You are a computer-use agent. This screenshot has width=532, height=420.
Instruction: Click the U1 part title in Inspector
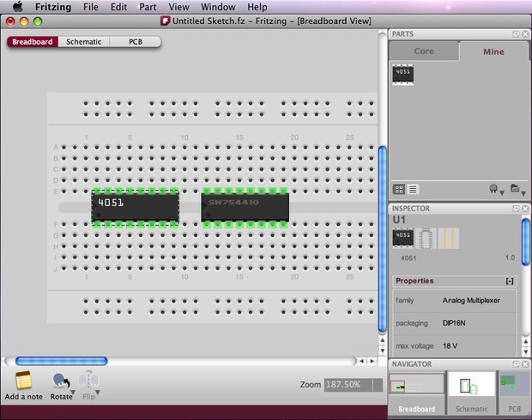[399, 220]
